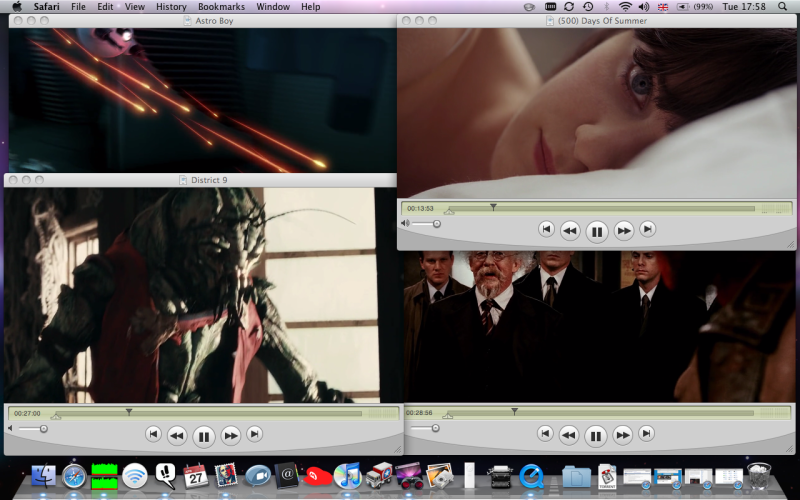Click the sync arrows menu bar icon

[569, 7]
